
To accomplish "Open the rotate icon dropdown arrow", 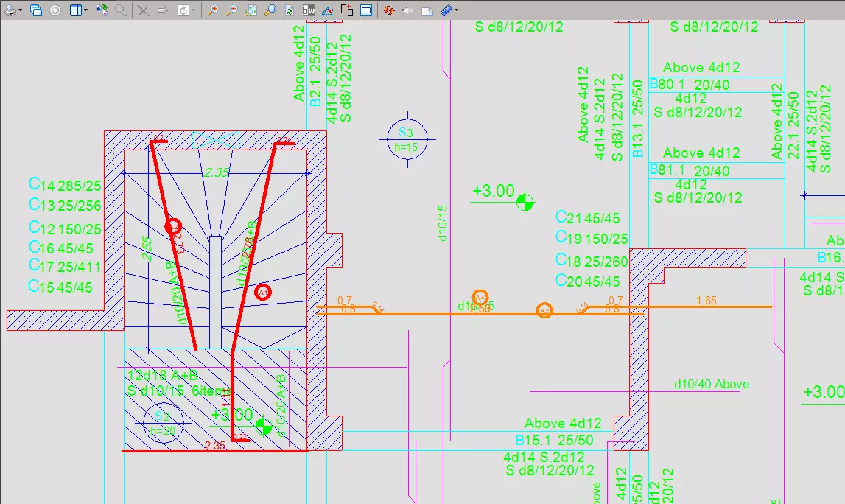I will pos(194,10).
